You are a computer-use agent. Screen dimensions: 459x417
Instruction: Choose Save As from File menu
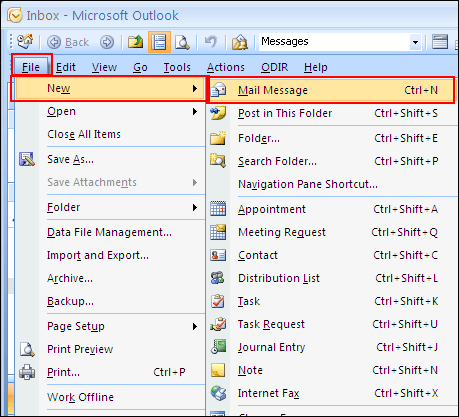(109, 159)
